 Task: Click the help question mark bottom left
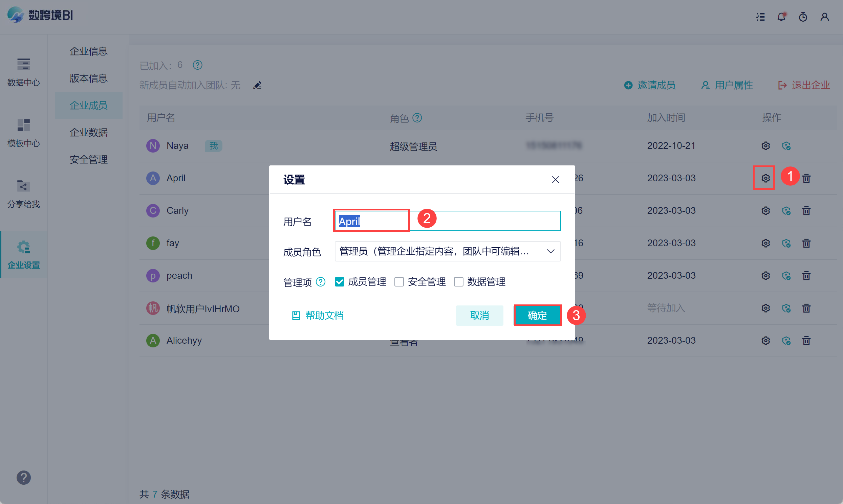coord(23,478)
